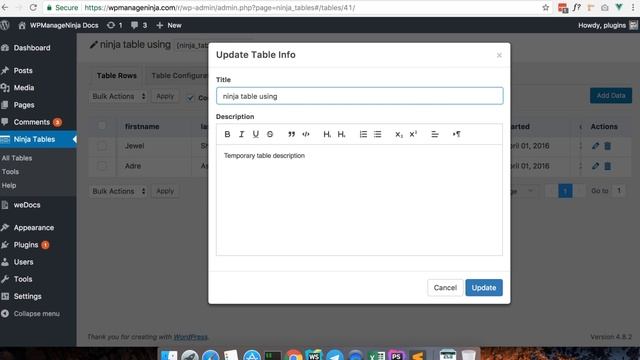Toggle strikethrough formatting in description editor
Image resolution: width=640 pixels, height=360 pixels.
click(x=270, y=134)
